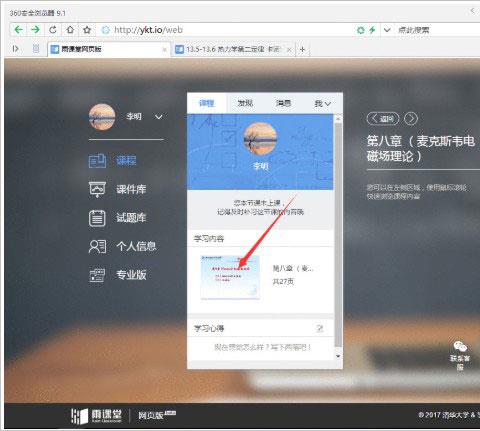Click the bookmark star icon
Screen dimensions: 480x431
(87, 30)
